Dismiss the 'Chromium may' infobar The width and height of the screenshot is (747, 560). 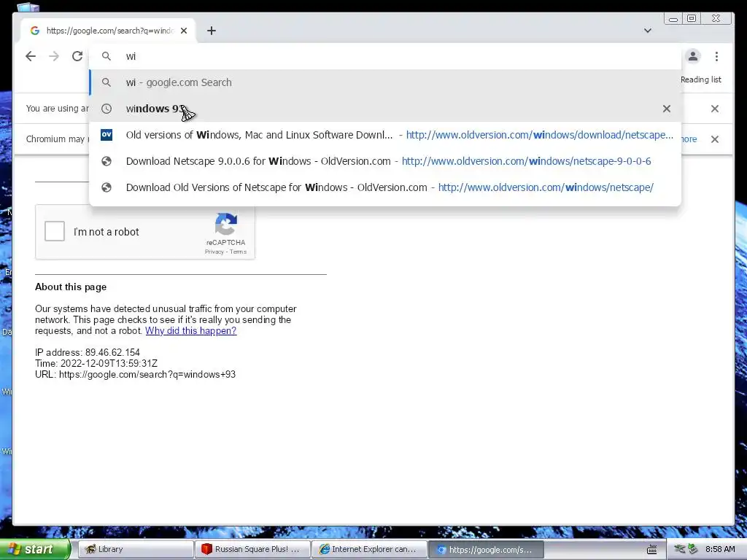[x=715, y=139]
